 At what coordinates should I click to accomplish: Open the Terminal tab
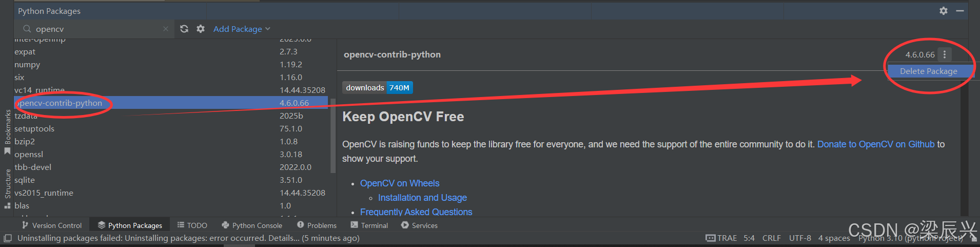click(x=369, y=225)
